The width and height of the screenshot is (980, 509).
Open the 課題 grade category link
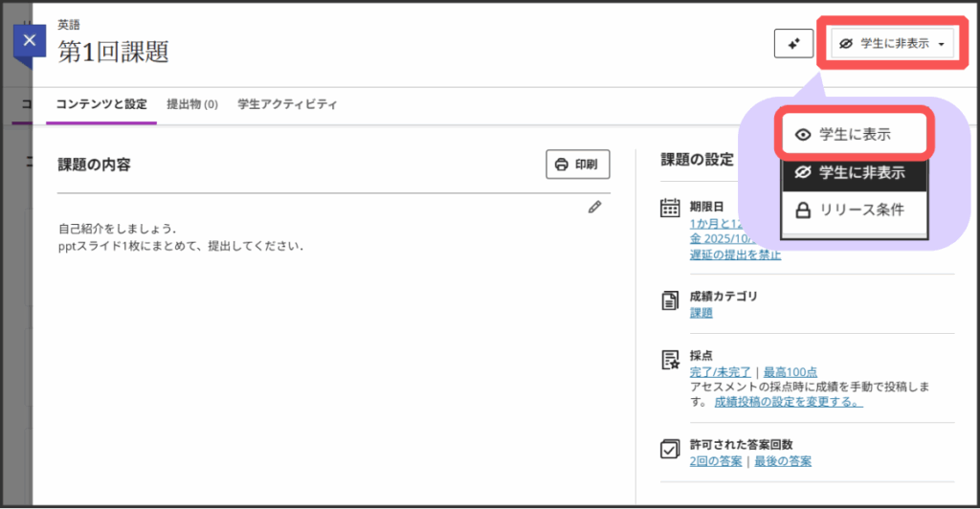coord(701,313)
